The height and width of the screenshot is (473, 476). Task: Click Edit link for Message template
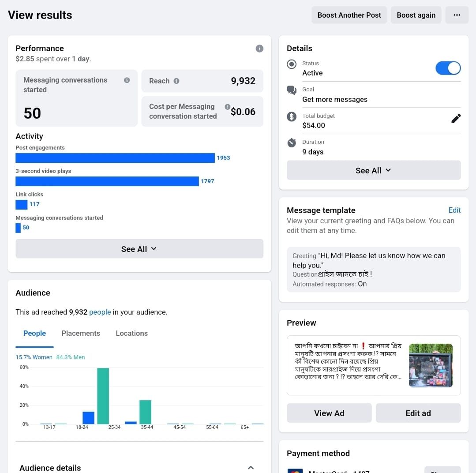(x=454, y=210)
